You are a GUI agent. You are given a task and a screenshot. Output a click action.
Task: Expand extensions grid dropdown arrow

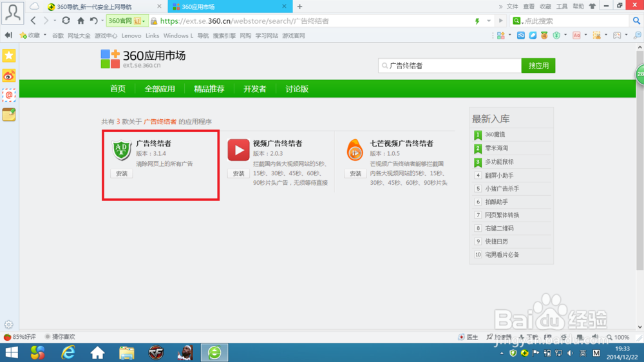coord(509,35)
